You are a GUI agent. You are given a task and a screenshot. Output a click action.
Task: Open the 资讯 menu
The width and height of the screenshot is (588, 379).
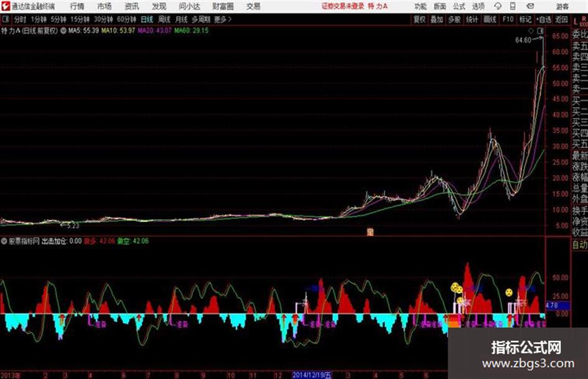[132, 6]
